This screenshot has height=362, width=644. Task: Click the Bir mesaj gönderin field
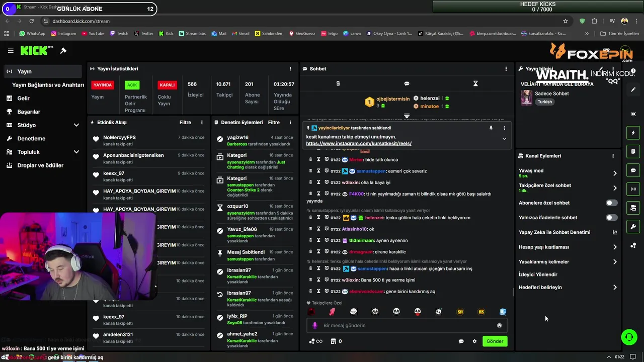[407, 326]
